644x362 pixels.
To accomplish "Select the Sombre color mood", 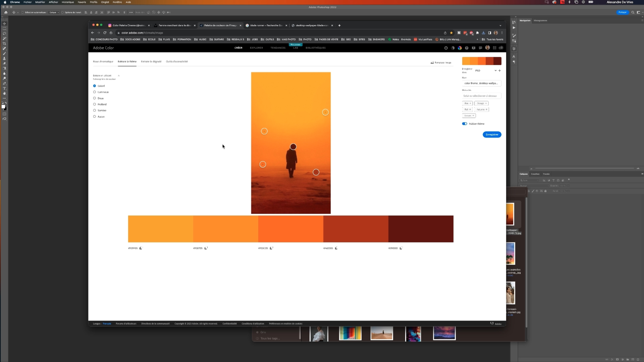I will (94, 110).
